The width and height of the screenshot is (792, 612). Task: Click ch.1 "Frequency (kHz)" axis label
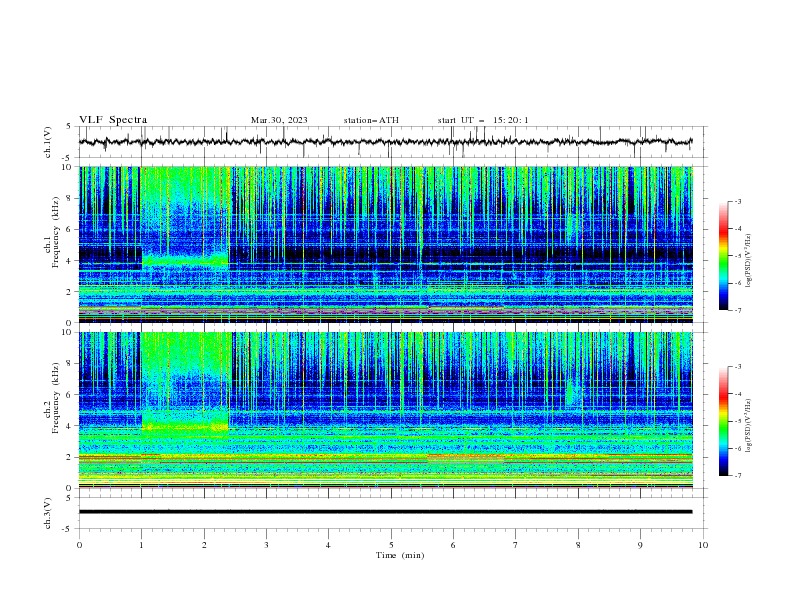56,232
